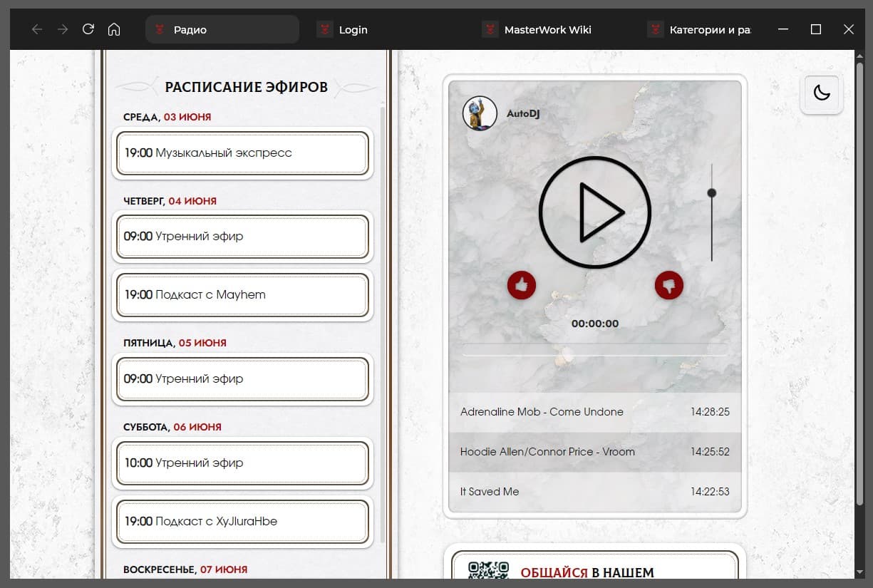Click the Радио tab favicon
This screenshot has width=873, height=588.
[160, 29]
